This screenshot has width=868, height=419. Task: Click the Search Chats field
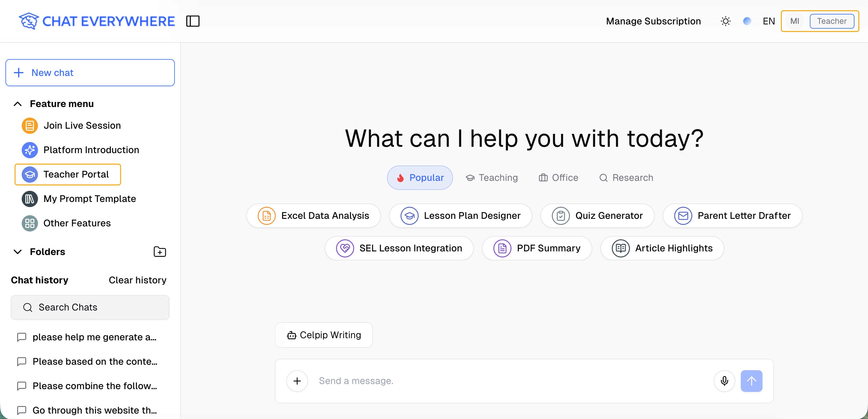(x=90, y=307)
